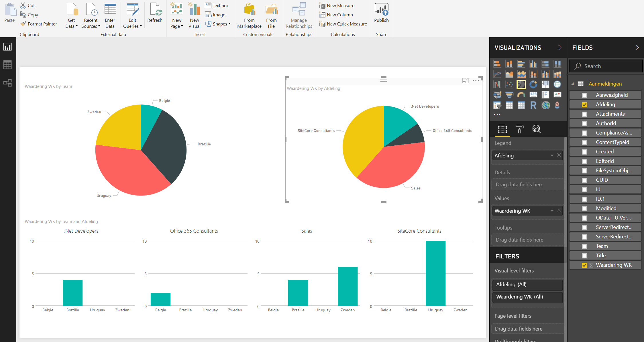Check the Aanwezigheid field
The height and width of the screenshot is (342, 644).
click(584, 95)
